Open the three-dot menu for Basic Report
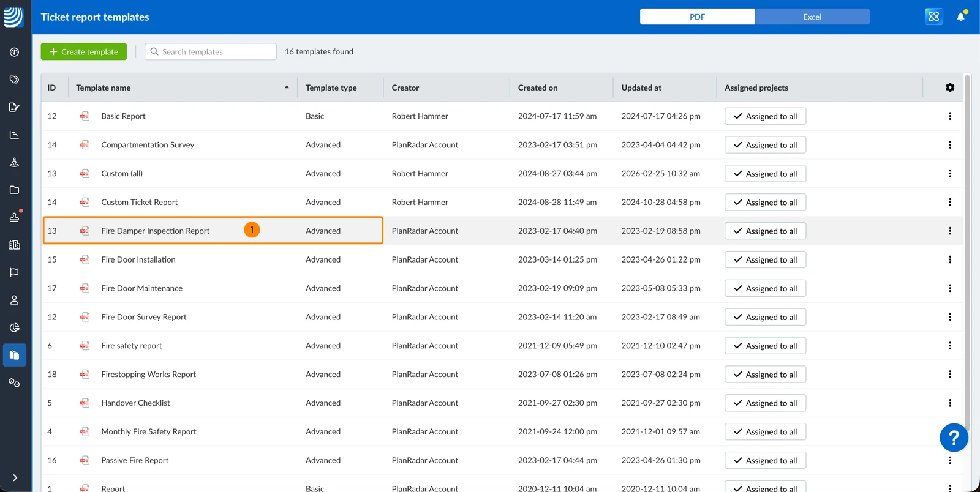 click(950, 116)
